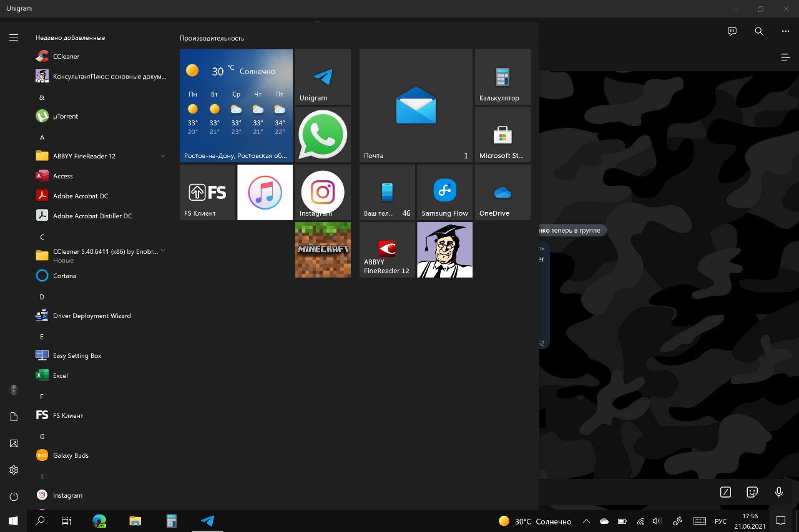
Task: Record a voice message in Unigram
Action: 779,492
